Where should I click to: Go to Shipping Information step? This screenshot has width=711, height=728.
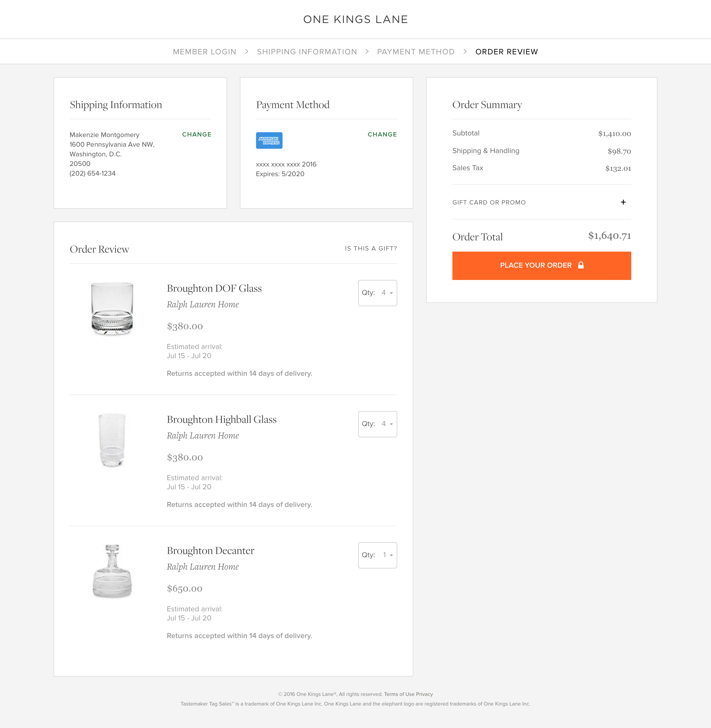[x=307, y=52]
